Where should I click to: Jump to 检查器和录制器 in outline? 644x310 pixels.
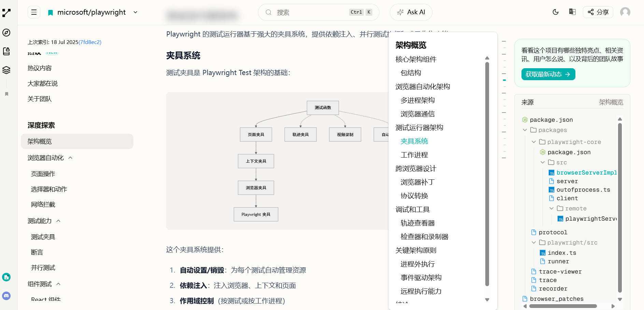pyautogui.click(x=425, y=237)
